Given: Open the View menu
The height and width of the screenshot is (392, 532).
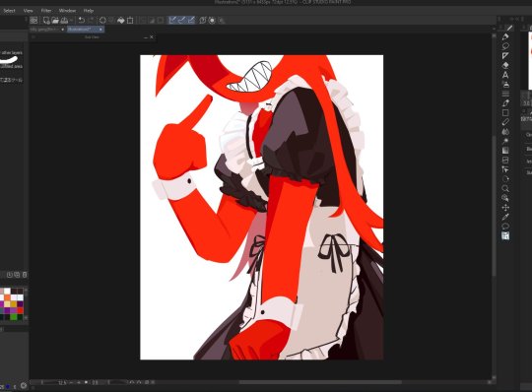Looking at the screenshot, I should tap(29, 11).
